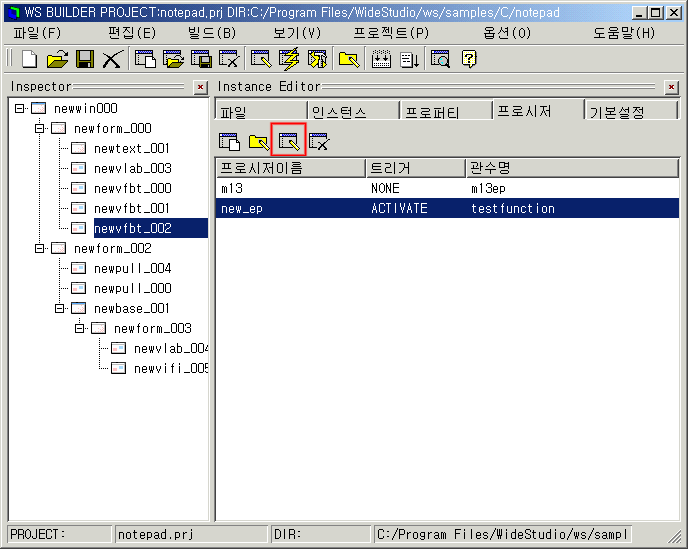The height and width of the screenshot is (549, 688).
Task: Click the list with down-arrow sort icon
Action: (x=410, y=60)
